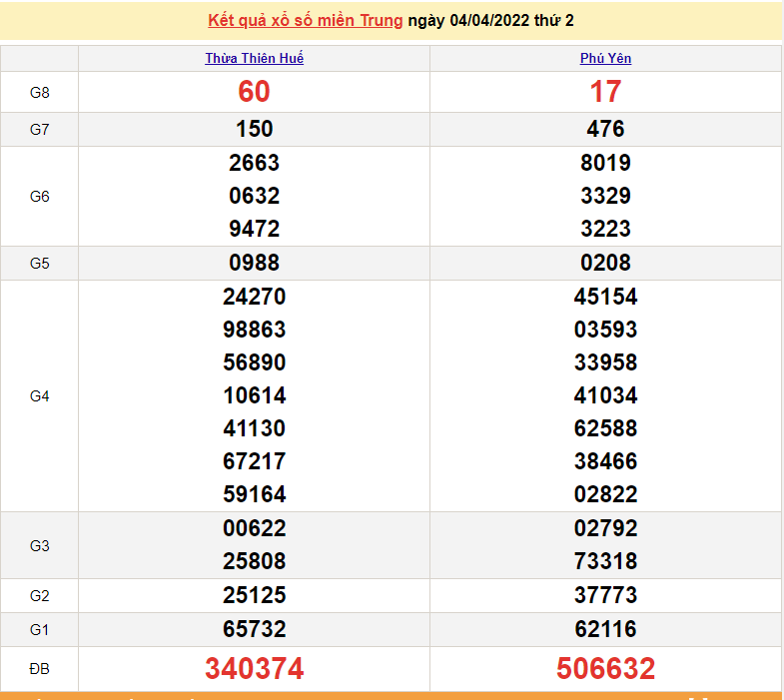
Task: Select the ĐB jackpot number 506632
Action: tap(605, 668)
